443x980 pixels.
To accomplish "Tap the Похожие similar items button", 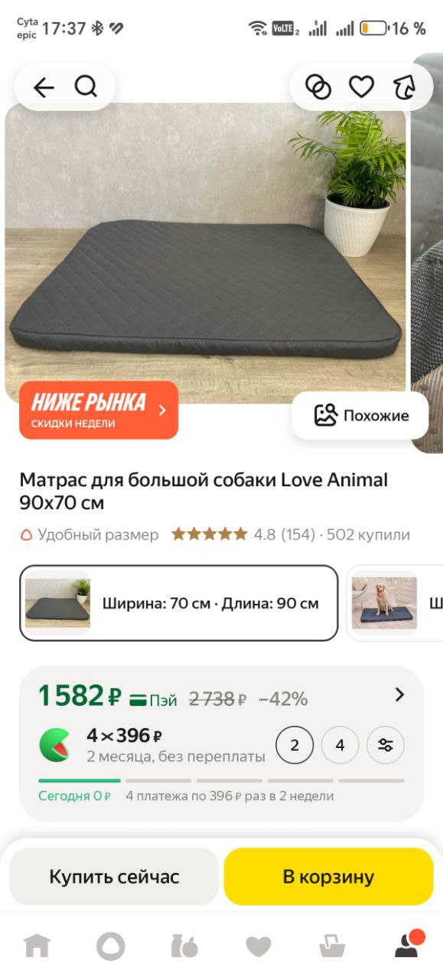I will click(x=360, y=416).
